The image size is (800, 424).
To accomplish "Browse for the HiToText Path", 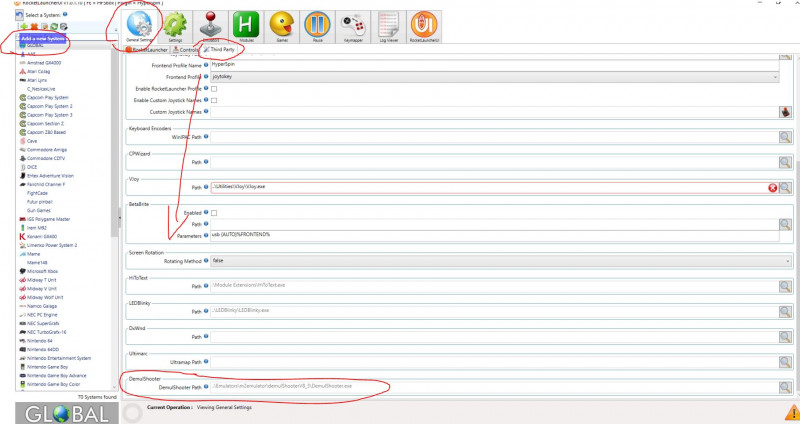I will point(785,286).
